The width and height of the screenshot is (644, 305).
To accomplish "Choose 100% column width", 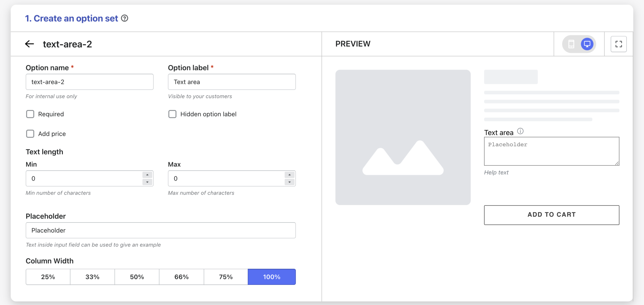I will [x=272, y=277].
